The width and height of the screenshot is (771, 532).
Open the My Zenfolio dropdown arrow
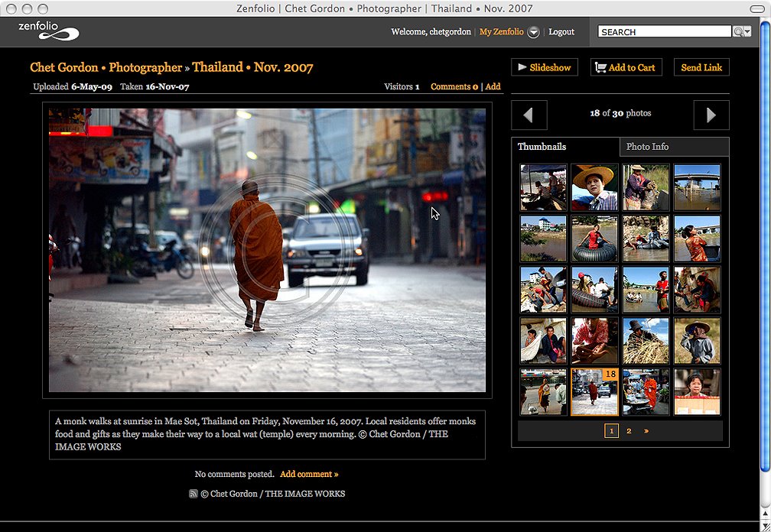click(x=534, y=32)
